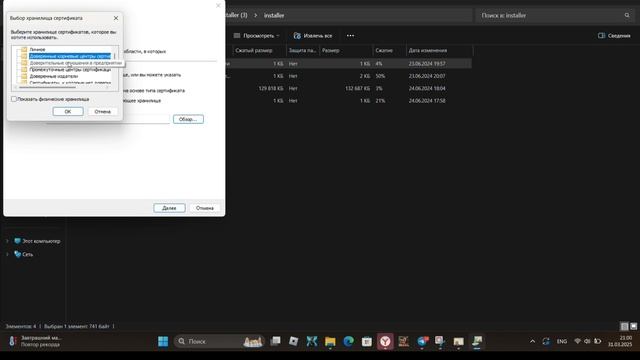Open Yandex Browser from the taskbar
640x360 pixels.
click(385, 341)
